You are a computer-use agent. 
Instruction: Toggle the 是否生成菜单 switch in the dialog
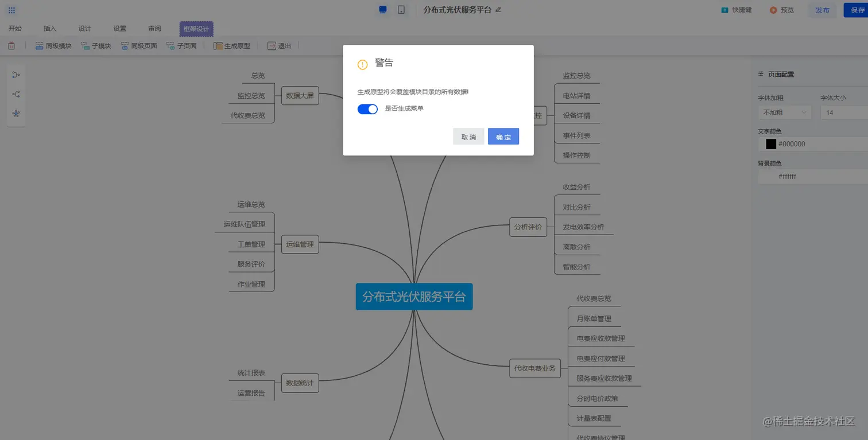pos(367,109)
